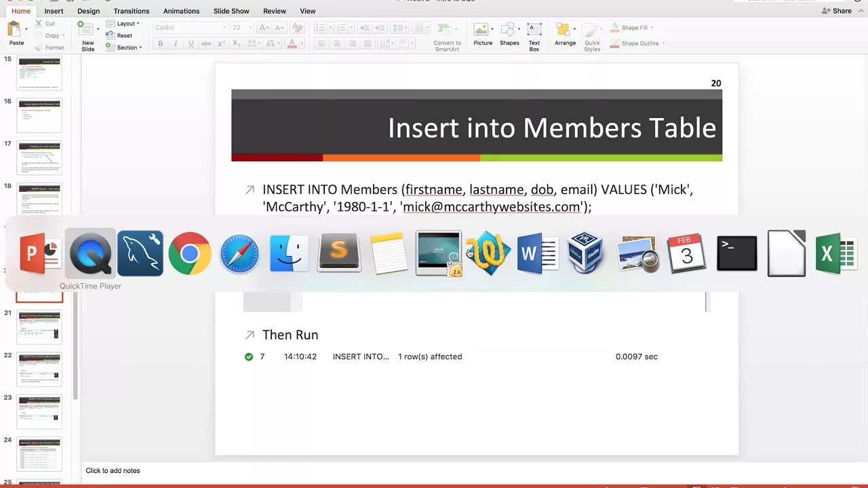Click the mick@mccarthywebsites.com email text
The image size is (868, 488).
(493, 207)
